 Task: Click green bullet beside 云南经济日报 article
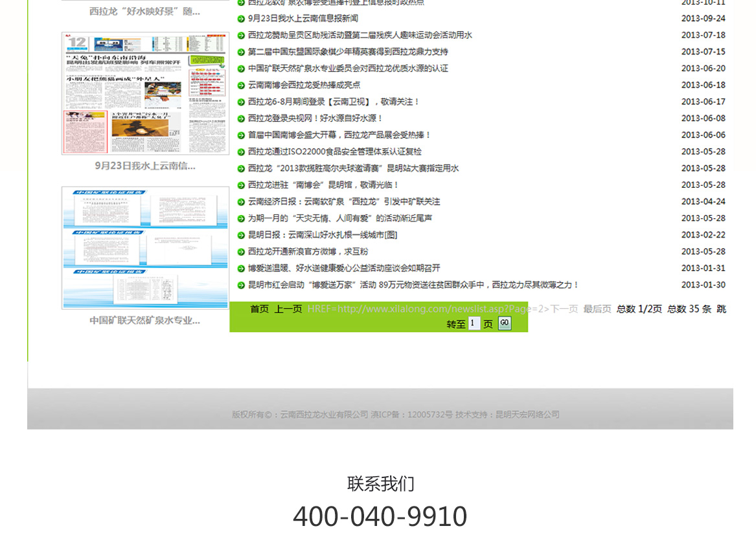241,202
